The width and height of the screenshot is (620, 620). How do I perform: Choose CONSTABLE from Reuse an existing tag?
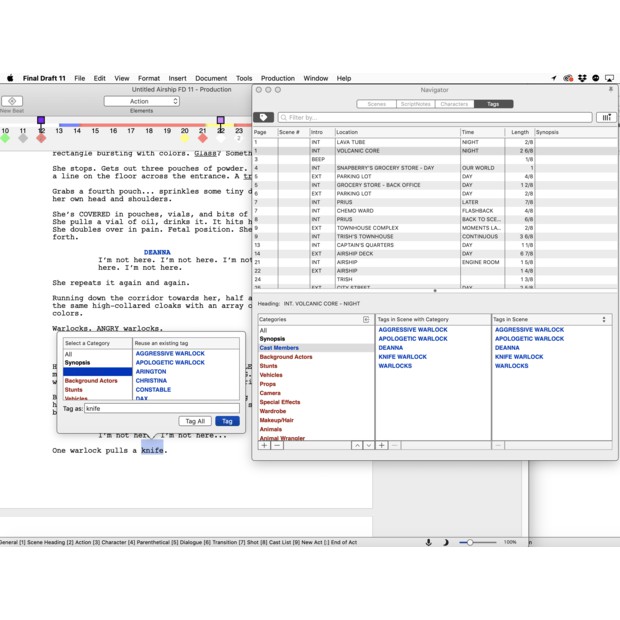click(x=153, y=389)
